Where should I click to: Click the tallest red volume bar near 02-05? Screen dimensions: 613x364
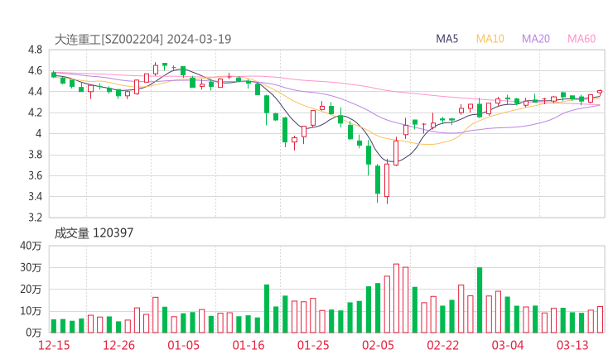point(396,299)
